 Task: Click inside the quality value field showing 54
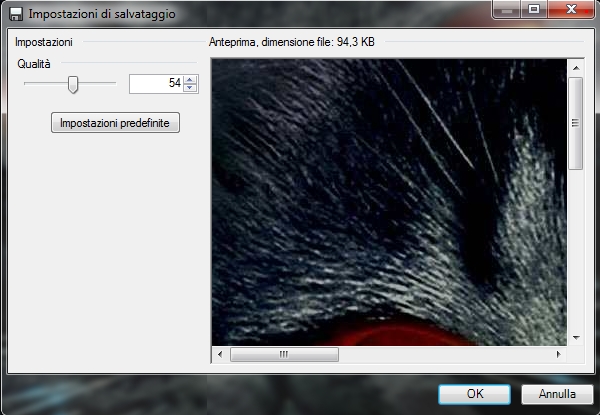156,84
